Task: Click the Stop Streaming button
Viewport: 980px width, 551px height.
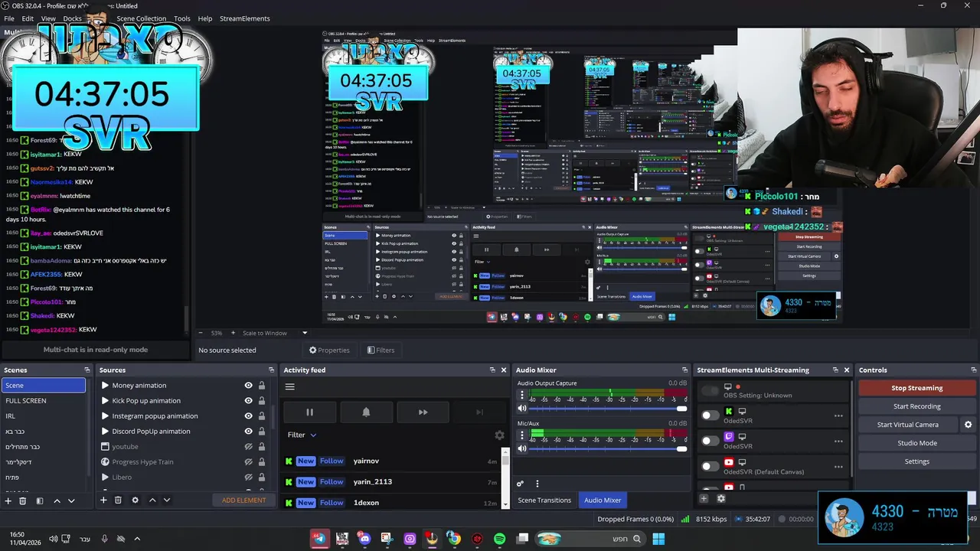Action: (916, 388)
